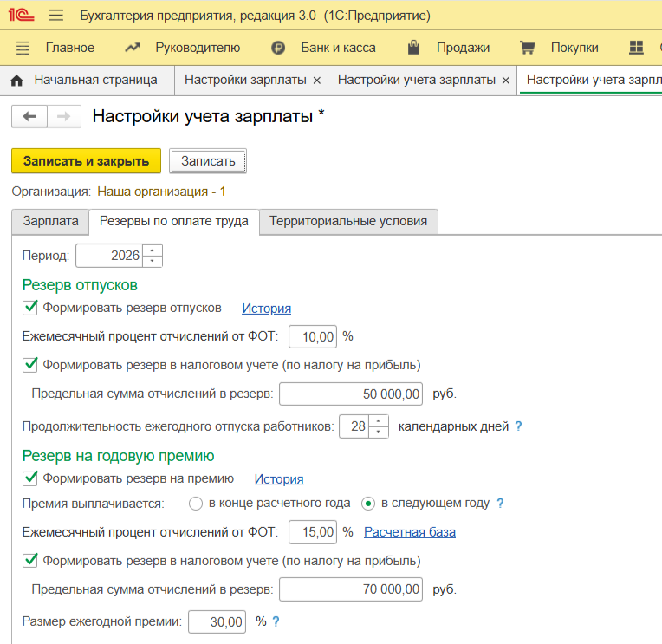Click the Банк и касса ruble icon

pyautogui.click(x=278, y=48)
